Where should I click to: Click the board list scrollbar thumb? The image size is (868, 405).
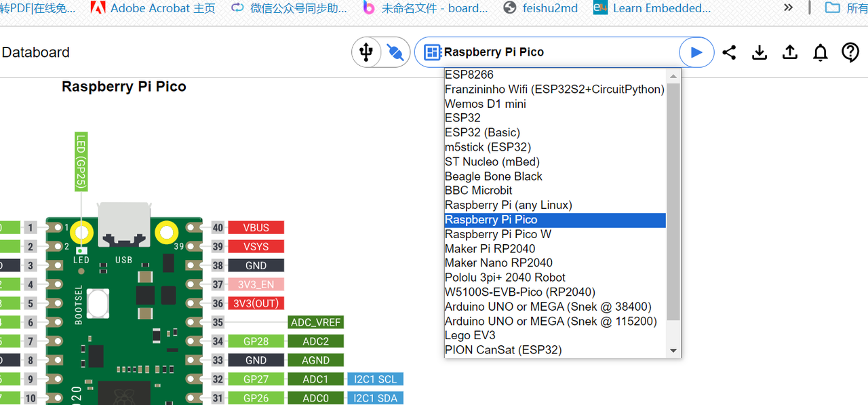[673, 201]
